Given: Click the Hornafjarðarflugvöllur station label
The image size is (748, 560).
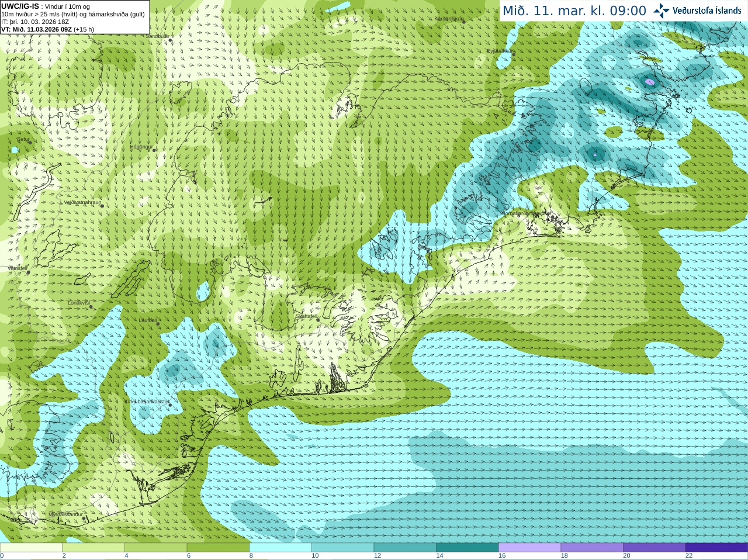Looking at the screenshot, I should coord(526,213).
